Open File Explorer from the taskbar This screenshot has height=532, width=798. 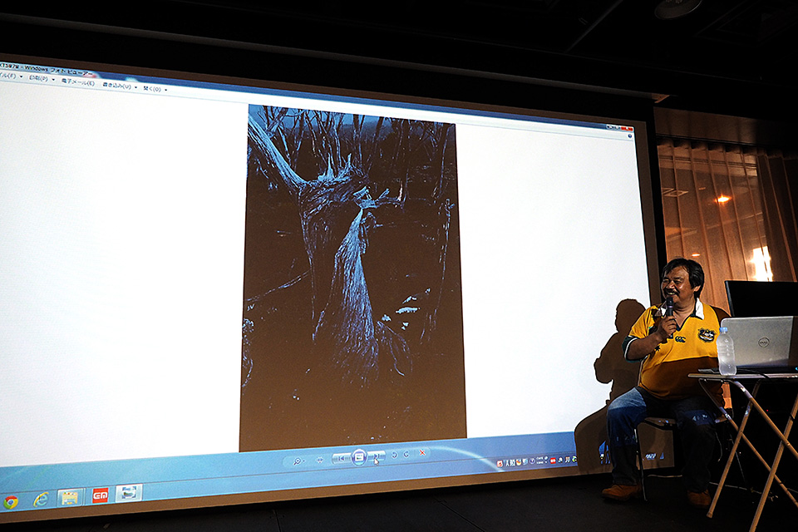(70, 498)
